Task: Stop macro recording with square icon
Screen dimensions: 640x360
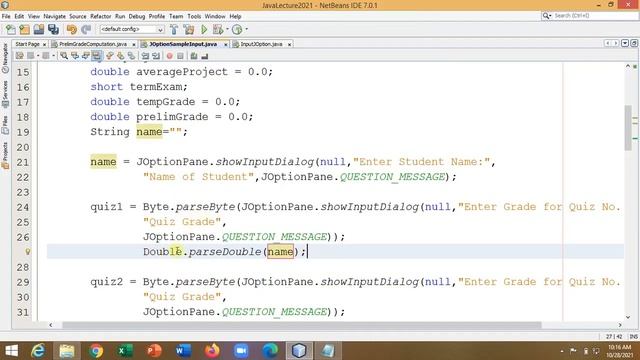Action: [x=180, y=56]
